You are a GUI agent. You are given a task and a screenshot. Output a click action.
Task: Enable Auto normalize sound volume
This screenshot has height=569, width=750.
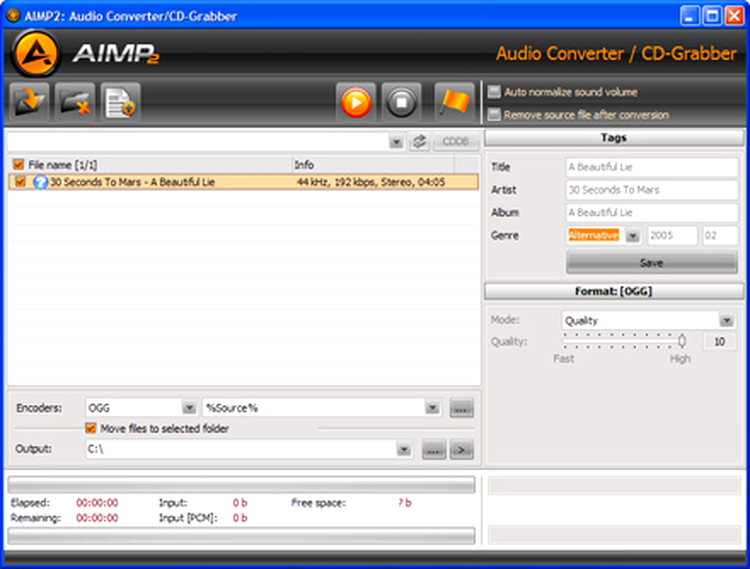(x=494, y=92)
